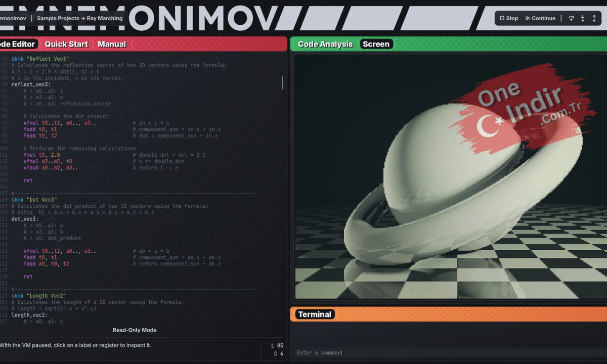Image resolution: width=607 pixels, height=364 pixels.
Task: Click the Step Out up-arrow icon
Action: [594, 18]
